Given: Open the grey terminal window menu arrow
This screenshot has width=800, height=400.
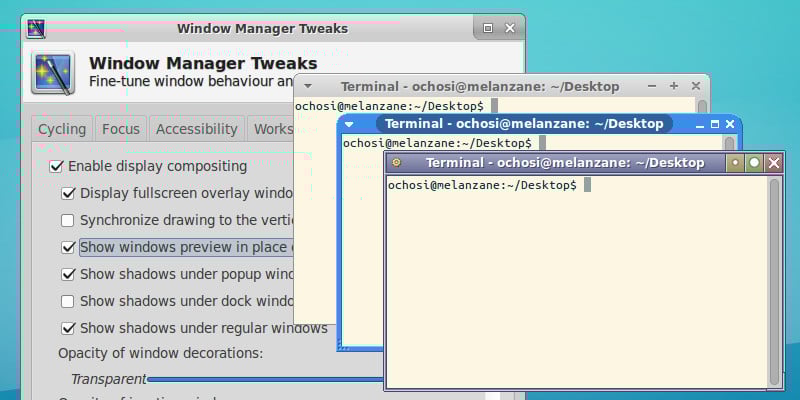Looking at the screenshot, I should [308, 86].
